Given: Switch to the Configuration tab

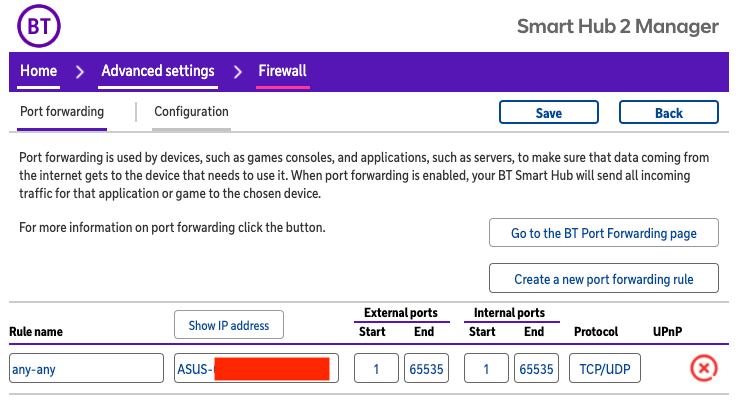Looking at the screenshot, I should coord(191,112).
